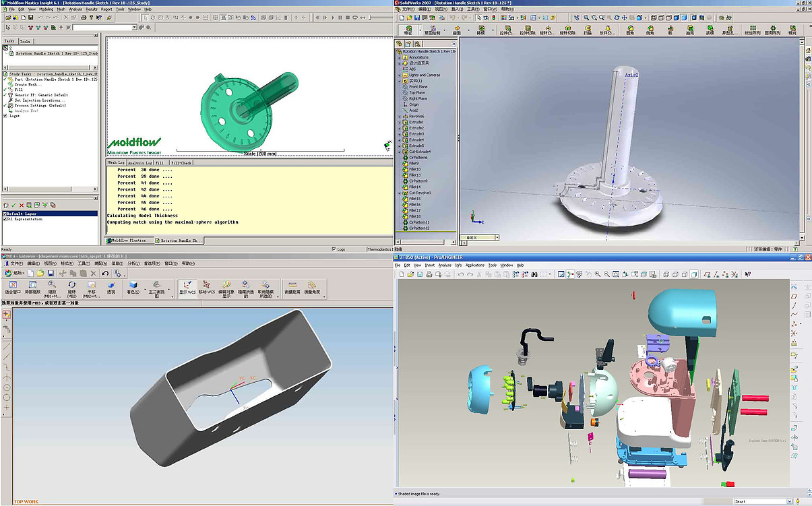The height and width of the screenshot is (506, 812).
Task: Expand the Cut-Extrude4 feature node
Action: (399, 152)
